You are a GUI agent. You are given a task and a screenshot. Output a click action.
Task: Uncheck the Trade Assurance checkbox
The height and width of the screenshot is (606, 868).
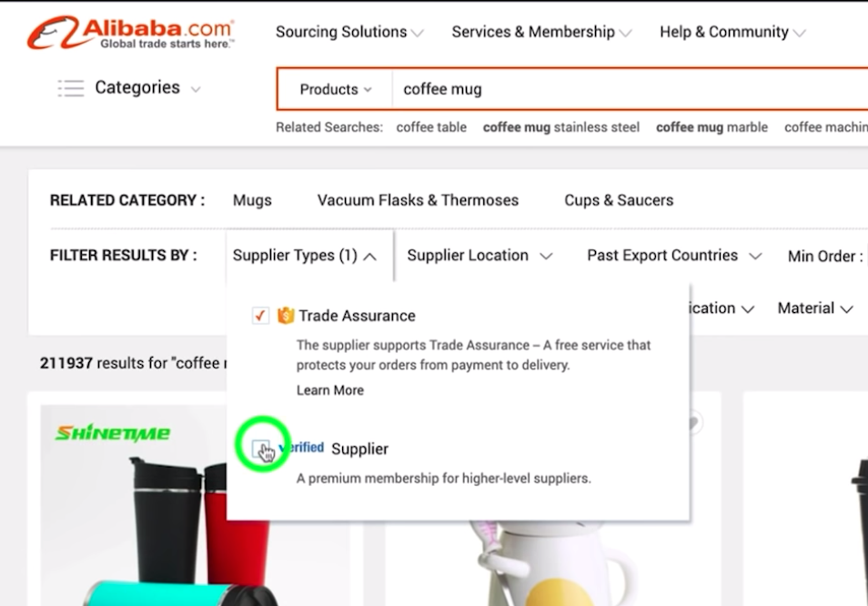[260, 316]
